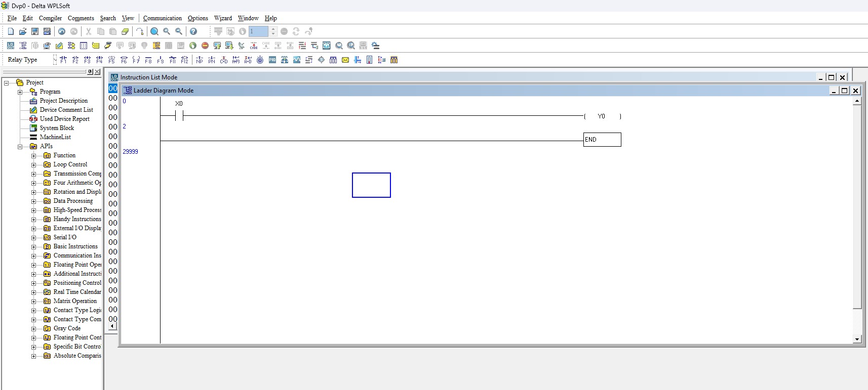Image resolution: width=868 pixels, height=390 pixels.
Task: Save the project with the floppy icon
Action: (x=35, y=31)
